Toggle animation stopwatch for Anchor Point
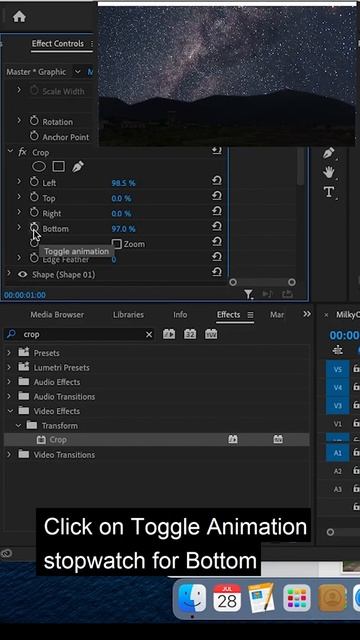 tap(34, 136)
